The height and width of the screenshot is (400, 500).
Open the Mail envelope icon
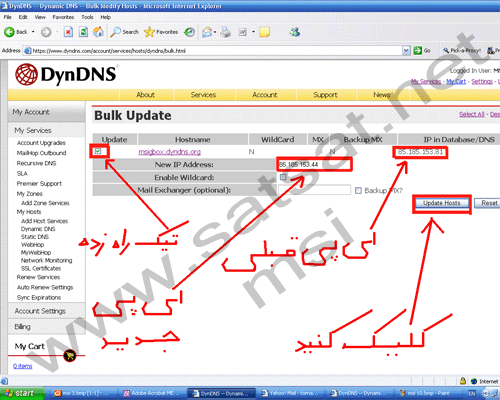(x=207, y=32)
